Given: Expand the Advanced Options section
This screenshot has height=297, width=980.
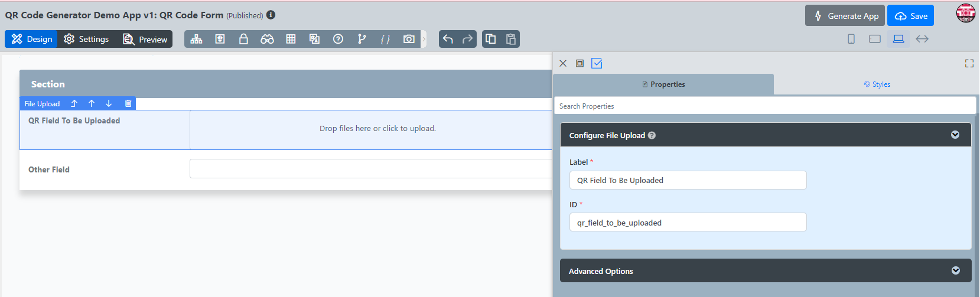Looking at the screenshot, I should (x=956, y=270).
